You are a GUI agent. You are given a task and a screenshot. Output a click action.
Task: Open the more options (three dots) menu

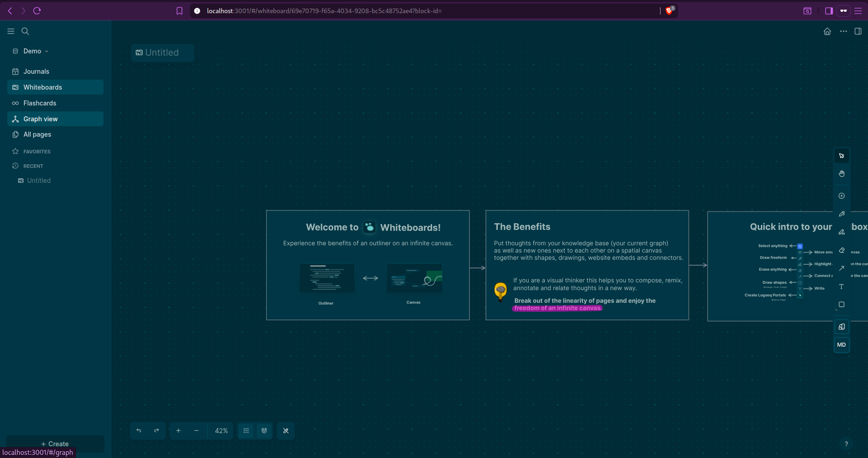[x=844, y=31]
